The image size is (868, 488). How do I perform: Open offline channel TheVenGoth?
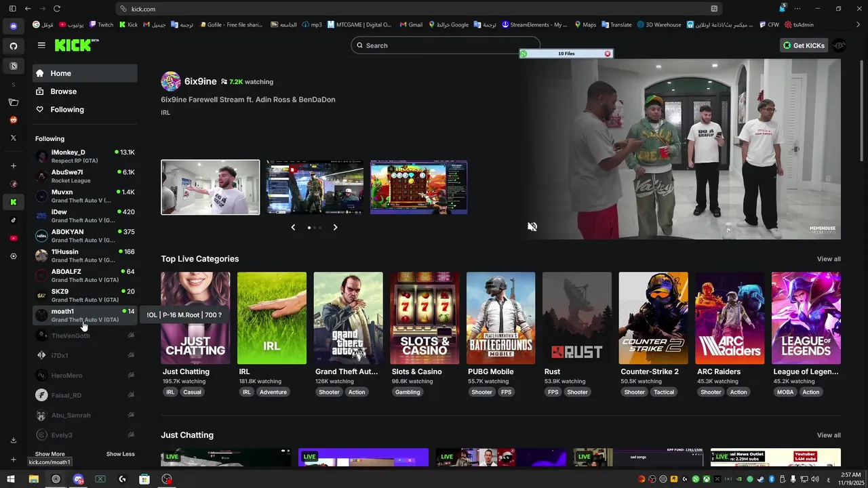coord(85,335)
